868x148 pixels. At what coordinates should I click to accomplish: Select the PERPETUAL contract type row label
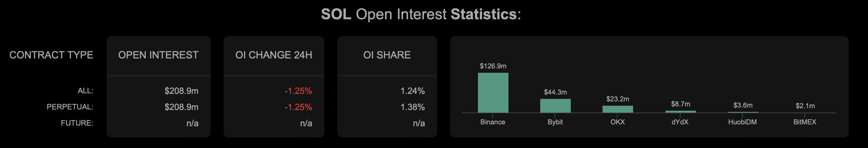70,107
